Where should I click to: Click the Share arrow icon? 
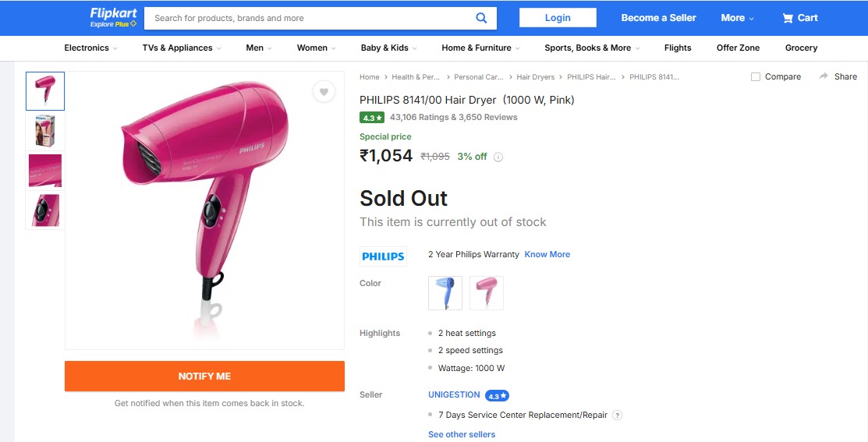coord(824,76)
